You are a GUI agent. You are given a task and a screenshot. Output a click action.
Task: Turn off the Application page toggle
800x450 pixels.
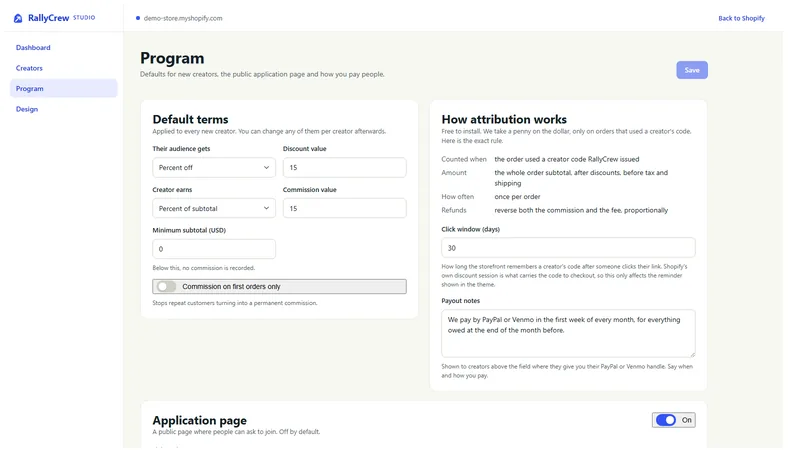673,420
